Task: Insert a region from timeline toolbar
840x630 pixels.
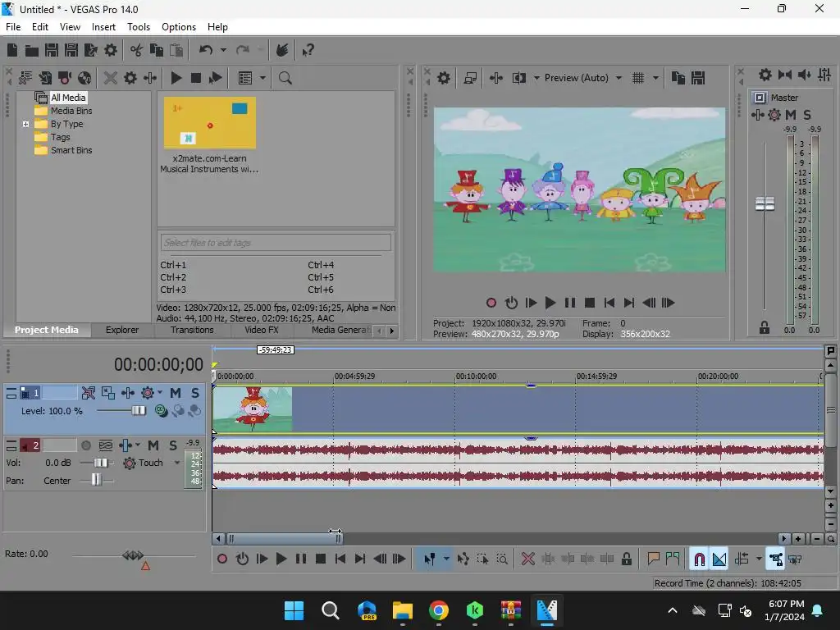Action: coord(673,559)
